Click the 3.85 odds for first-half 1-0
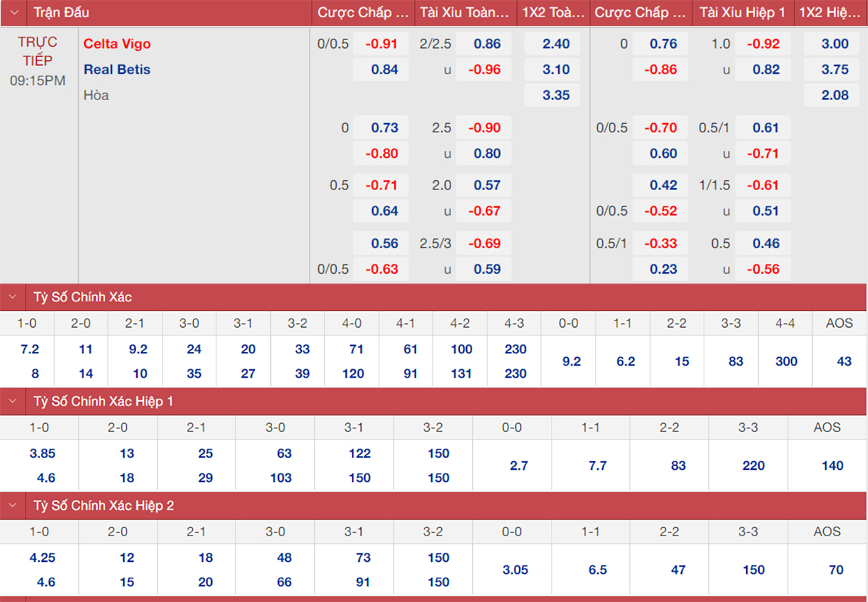The height and width of the screenshot is (602, 868). [43, 453]
